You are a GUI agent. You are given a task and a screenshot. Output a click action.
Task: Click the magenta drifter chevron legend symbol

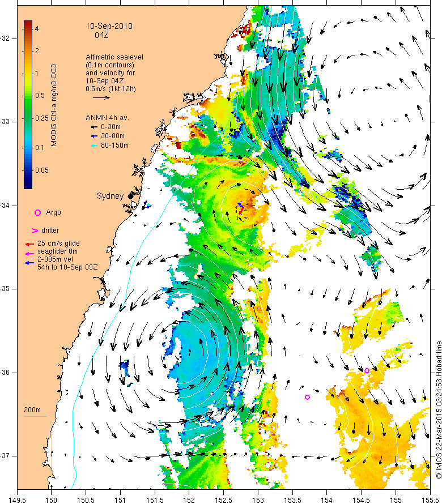coord(35,231)
